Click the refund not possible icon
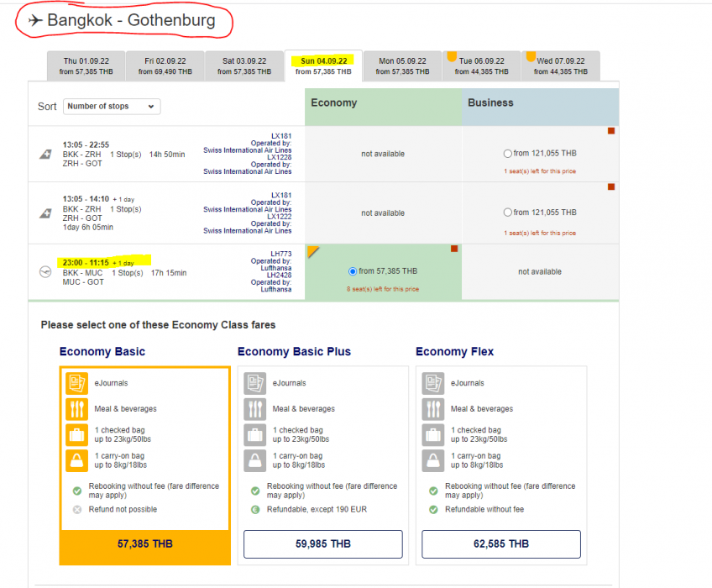 [77, 509]
